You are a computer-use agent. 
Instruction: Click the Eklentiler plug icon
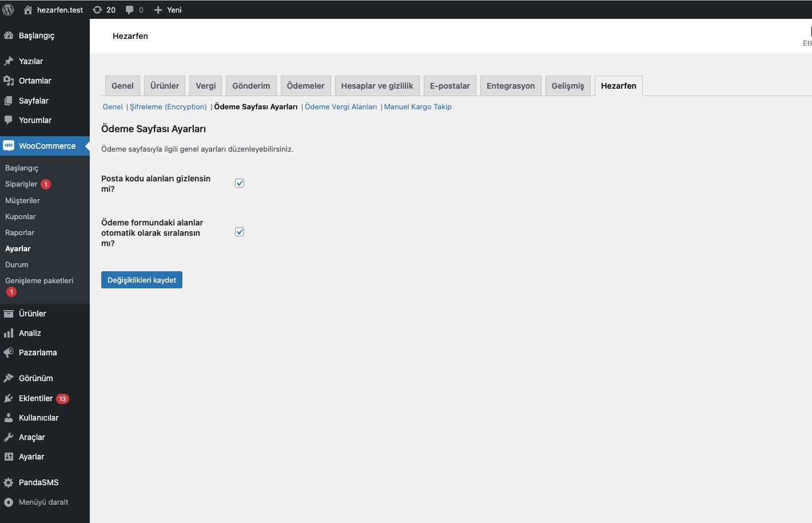point(9,398)
